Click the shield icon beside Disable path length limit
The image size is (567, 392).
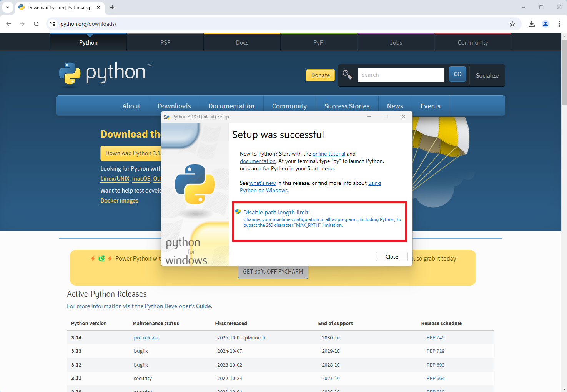238,212
